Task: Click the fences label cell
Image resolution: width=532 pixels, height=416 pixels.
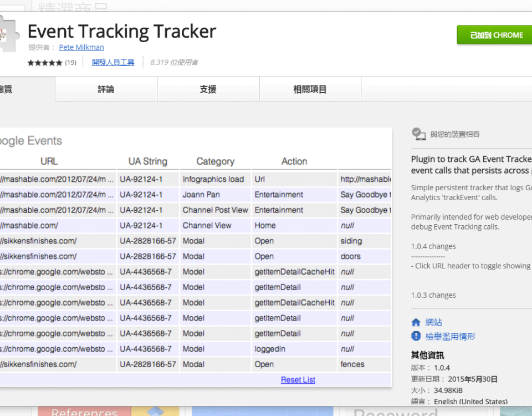Action: [365, 364]
